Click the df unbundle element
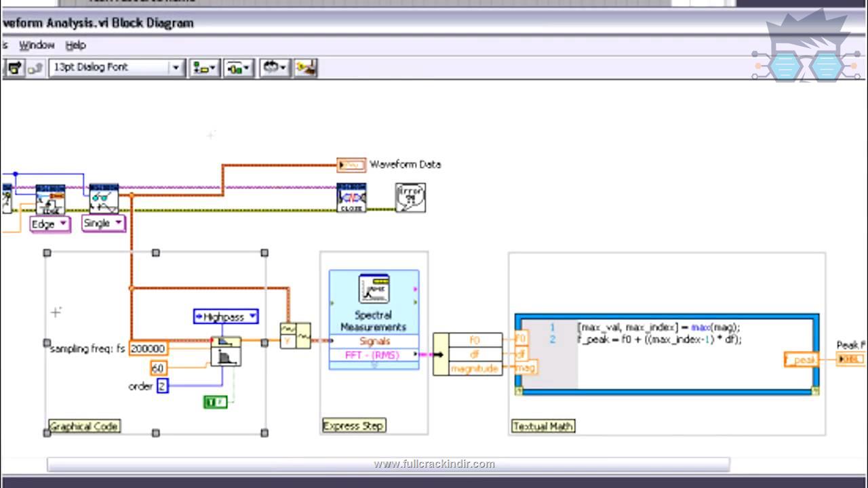The height and width of the screenshot is (488, 868). click(x=474, y=354)
